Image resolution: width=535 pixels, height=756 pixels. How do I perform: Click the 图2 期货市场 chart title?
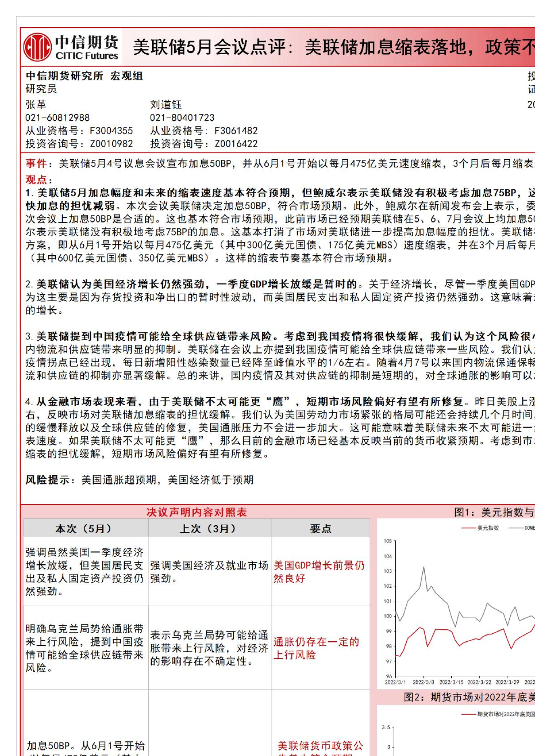pyautogui.click(x=468, y=697)
